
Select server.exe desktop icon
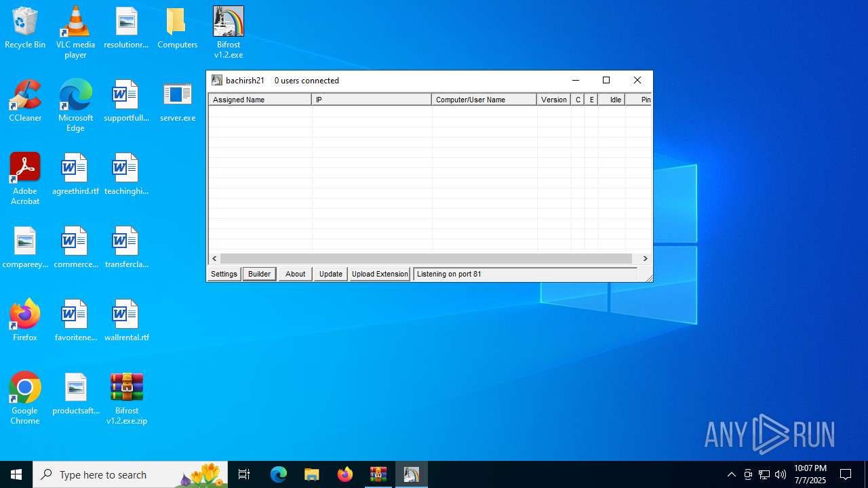pos(177,102)
